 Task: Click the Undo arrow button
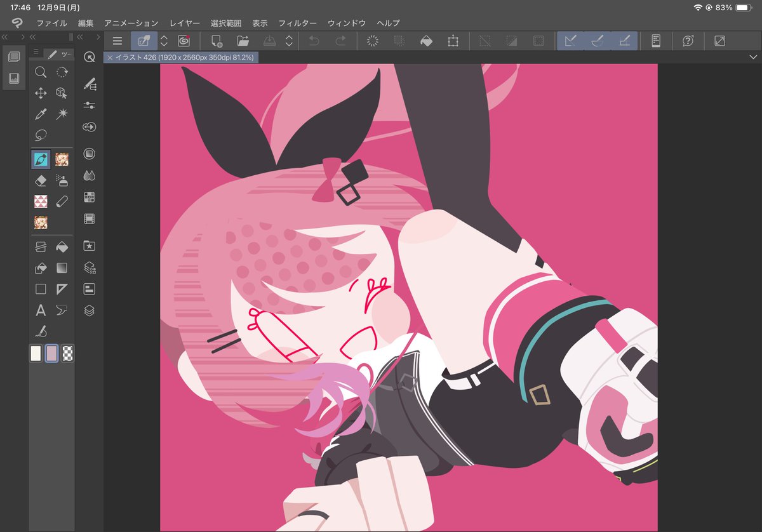[x=314, y=41]
